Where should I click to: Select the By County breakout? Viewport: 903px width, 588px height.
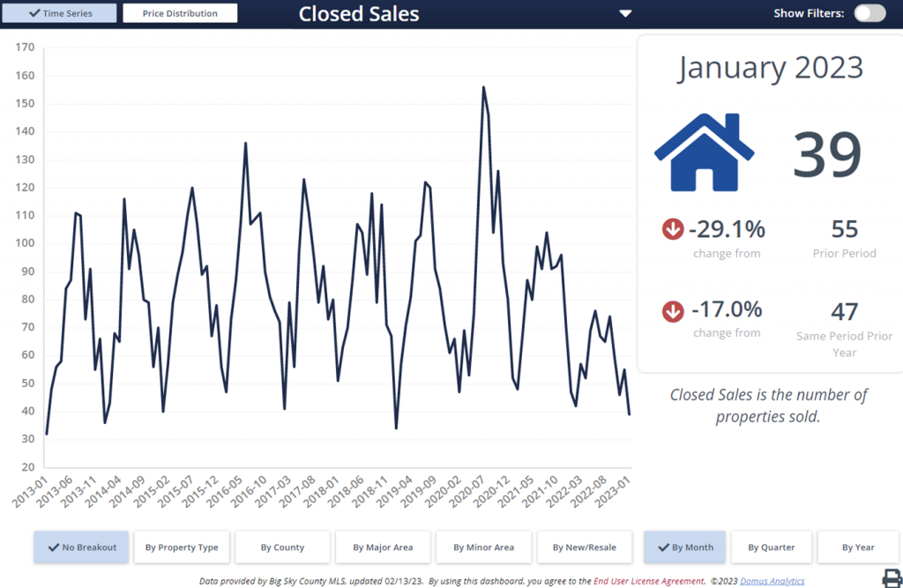pyautogui.click(x=282, y=547)
